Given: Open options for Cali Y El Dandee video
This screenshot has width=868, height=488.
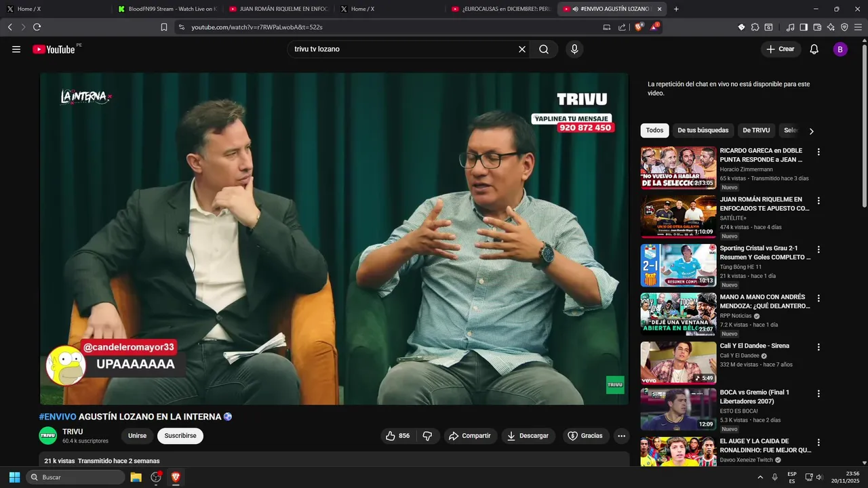Looking at the screenshot, I should [x=818, y=347].
